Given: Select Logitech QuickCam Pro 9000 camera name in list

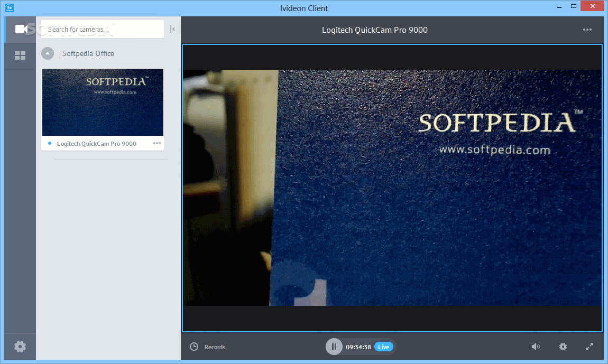Looking at the screenshot, I should click(97, 144).
